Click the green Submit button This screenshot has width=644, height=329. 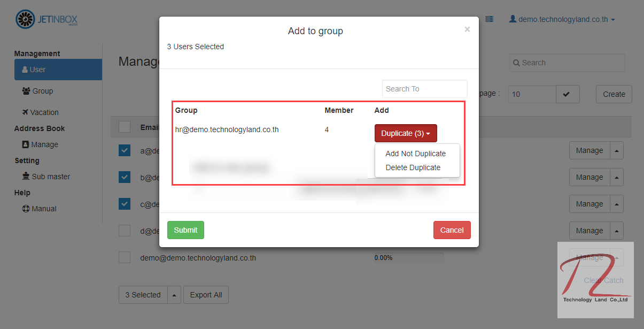(185, 230)
